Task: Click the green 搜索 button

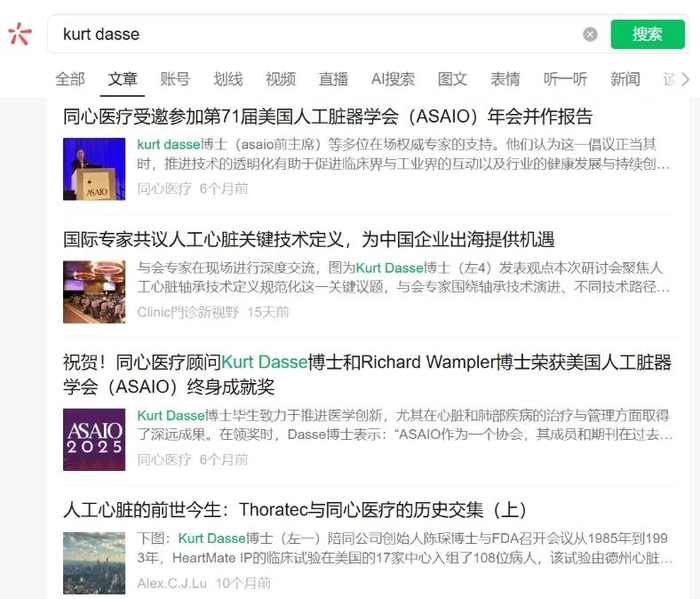Action: (647, 34)
